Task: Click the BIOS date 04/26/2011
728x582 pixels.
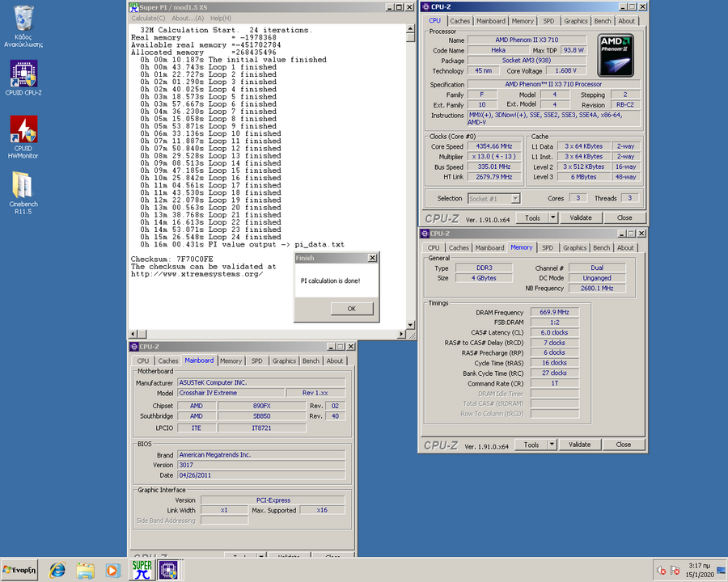Action: click(x=261, y=475)
